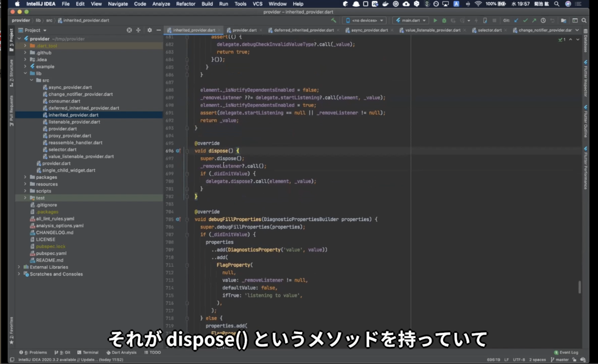The width and height of the screenshot is (598, 364).
Task: Start debugging with the bug icon
Action: point(444,20)
